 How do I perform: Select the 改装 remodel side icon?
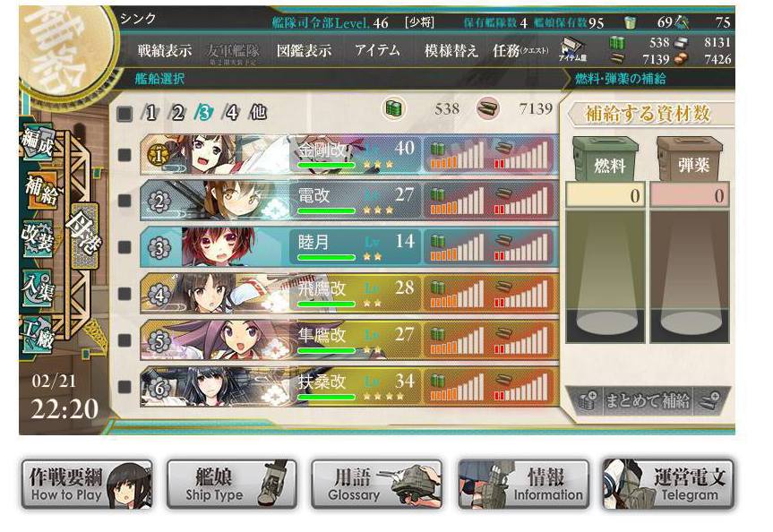tap(37, 238)
